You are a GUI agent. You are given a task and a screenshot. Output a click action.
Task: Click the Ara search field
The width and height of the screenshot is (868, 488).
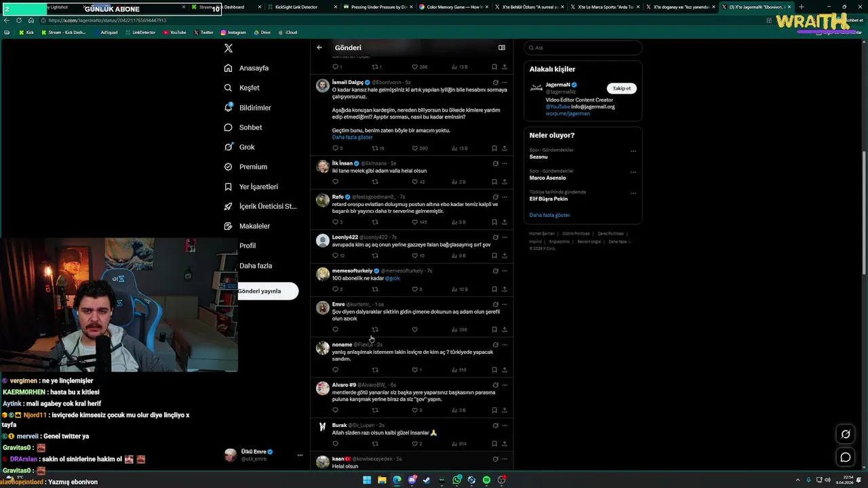tap(583, 47)
